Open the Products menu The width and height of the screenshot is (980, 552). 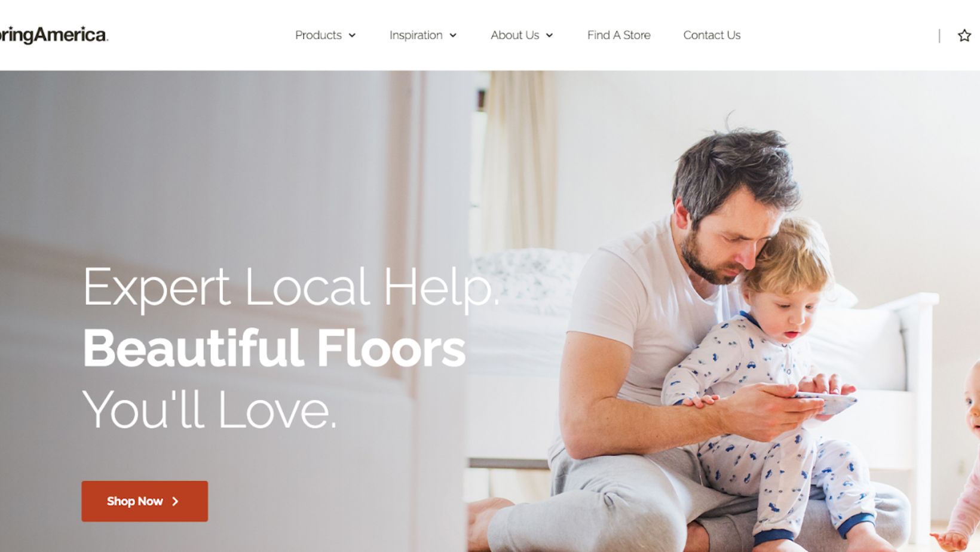pos(318,35)
